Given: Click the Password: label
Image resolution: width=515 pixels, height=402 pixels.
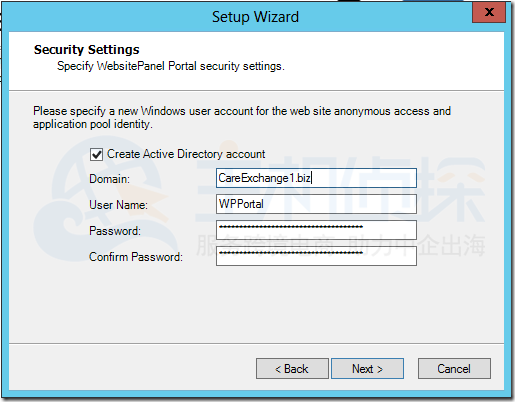Looking at the screenshot, I should click(115, 231).
